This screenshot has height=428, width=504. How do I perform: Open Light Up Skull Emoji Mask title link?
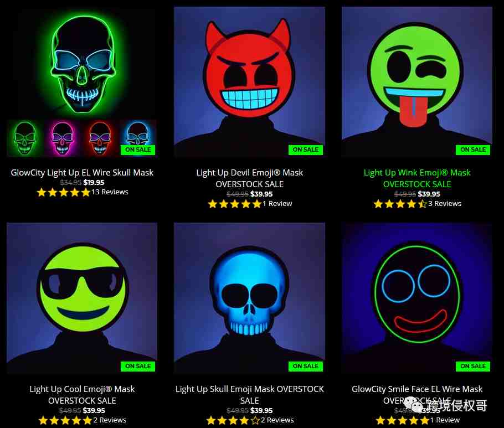coord(249,395)
